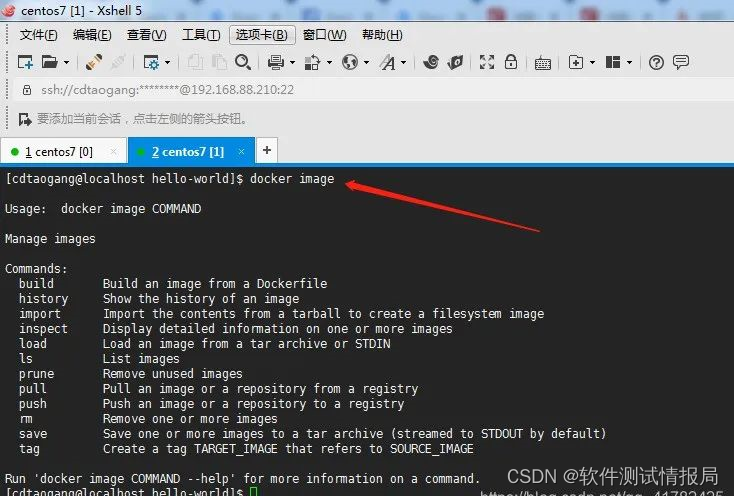Click the add current session arrow icon

[x=25, y=119]
